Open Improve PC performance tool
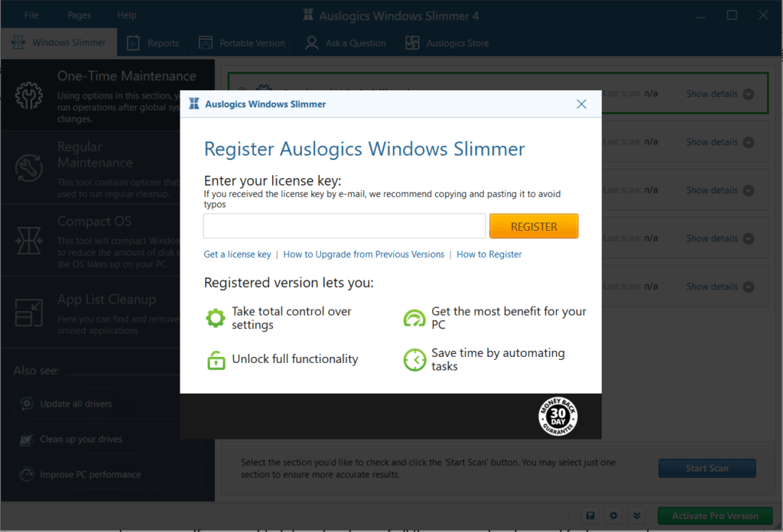The image size is (783, 532). 25,474
